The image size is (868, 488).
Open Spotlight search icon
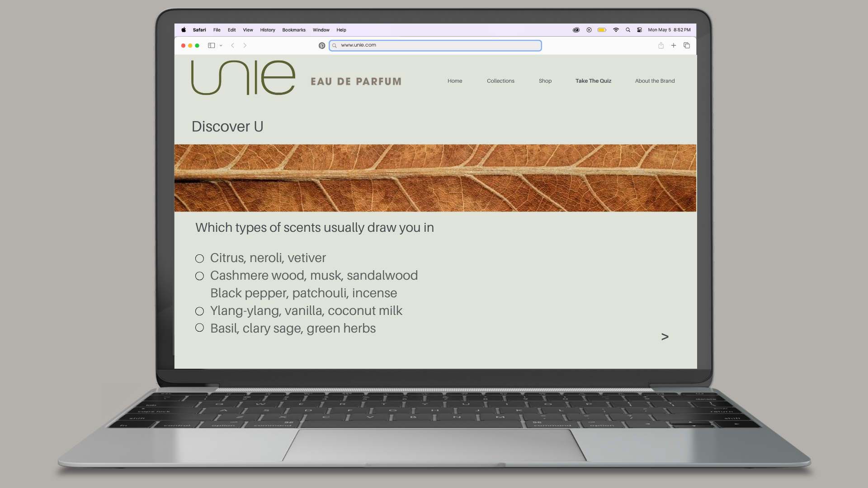click(628, 30)
